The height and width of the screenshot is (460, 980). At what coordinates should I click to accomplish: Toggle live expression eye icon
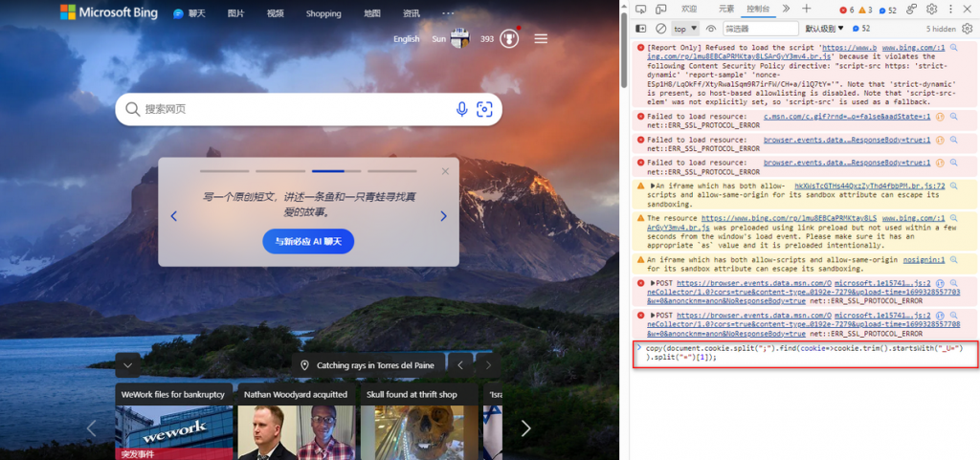pos(711,29)
